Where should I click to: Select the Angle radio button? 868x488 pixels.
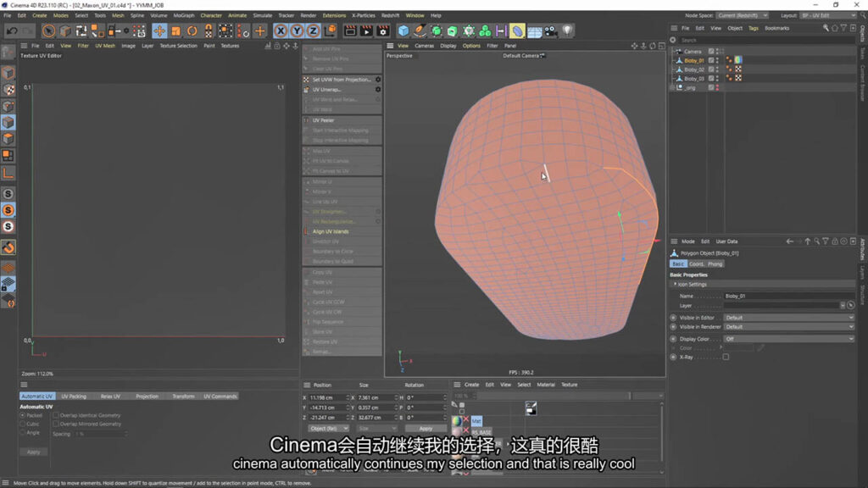click(23, 433)
